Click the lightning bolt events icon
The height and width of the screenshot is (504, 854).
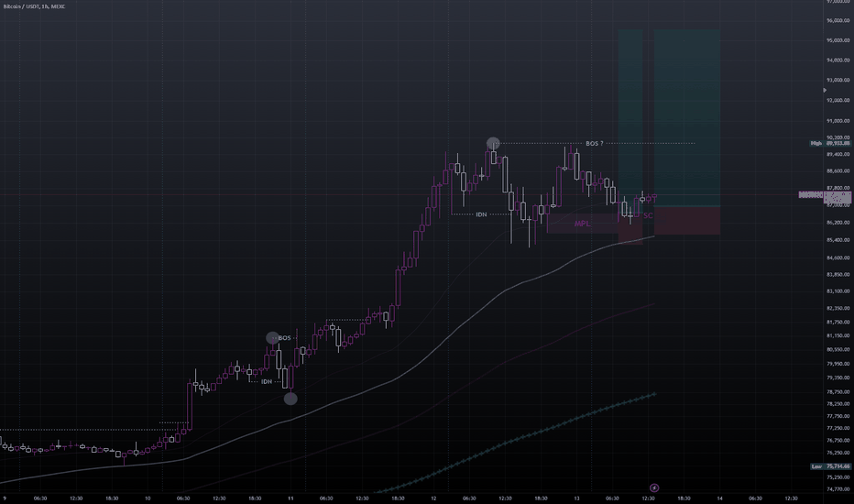[x=654, y=488]
